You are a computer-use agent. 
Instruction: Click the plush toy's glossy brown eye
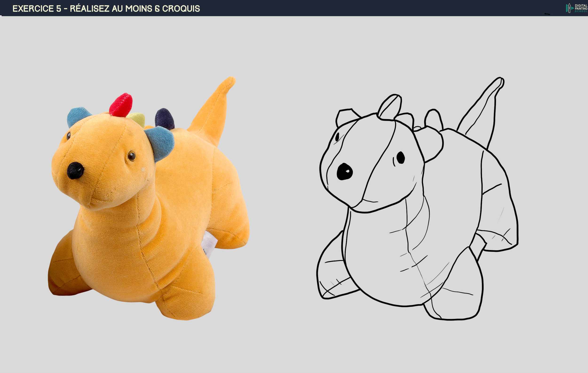click(131, 156)
